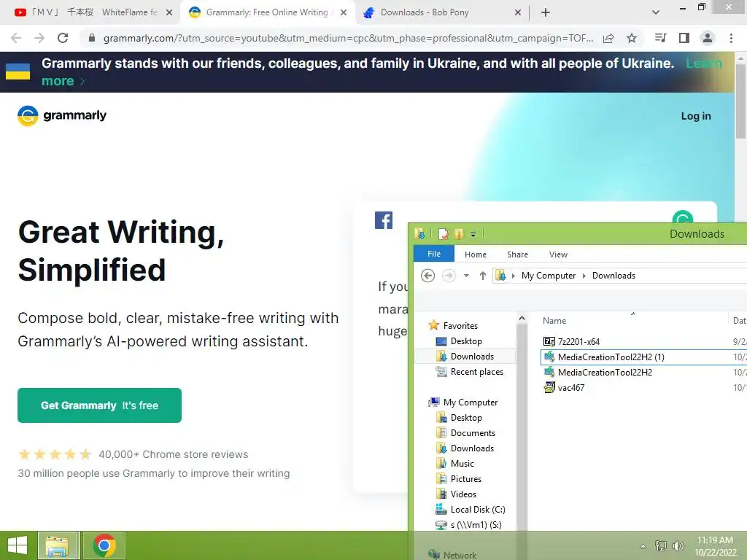The height and width of the screenshot is (560, 747).
Task: Open the View ribbon tab in Explorer
Action: (558, 254)
